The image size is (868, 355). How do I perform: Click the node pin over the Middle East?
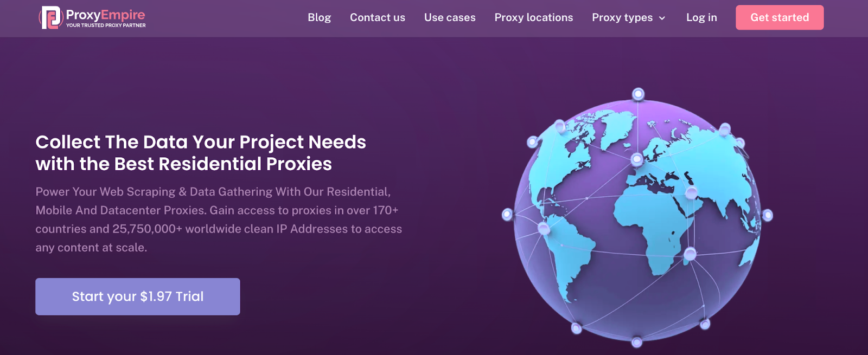pyautogui.click(x=692, y=192)
